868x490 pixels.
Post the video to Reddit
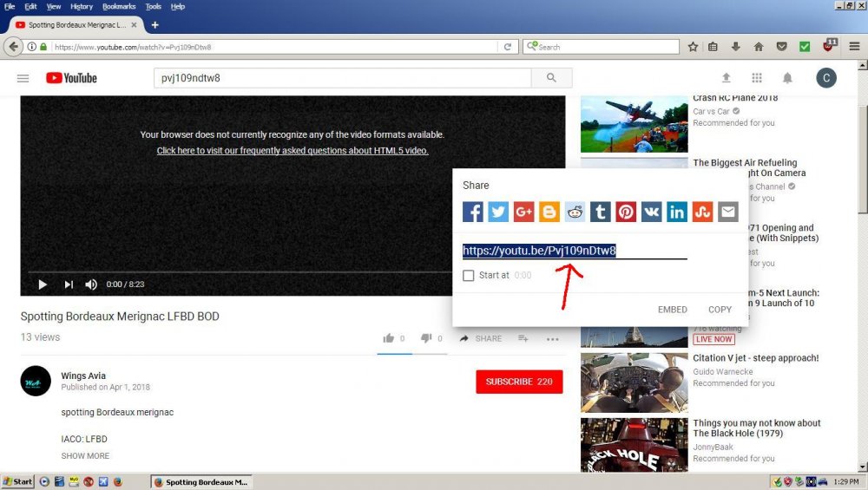(x=575, y=212)
